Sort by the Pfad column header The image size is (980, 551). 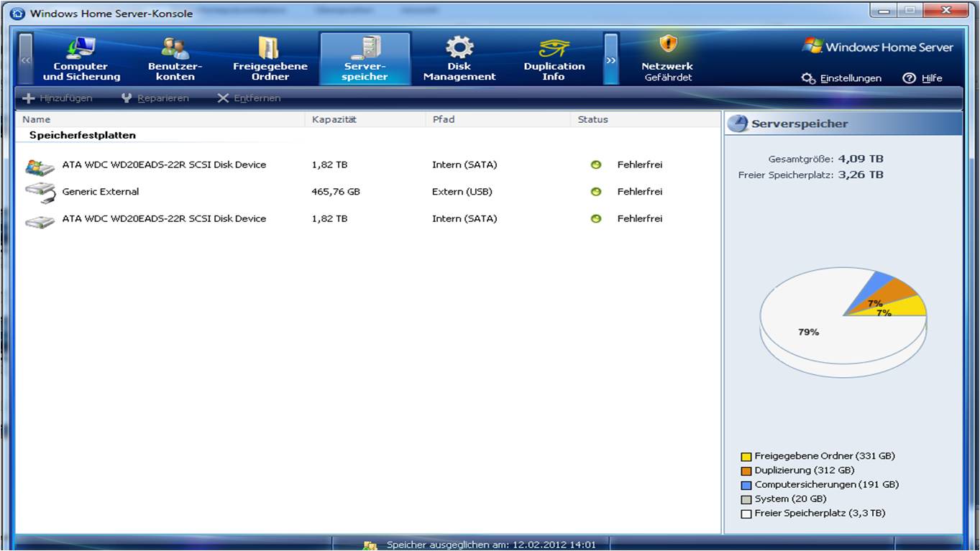pyautogui.click(x=498, y=119)
